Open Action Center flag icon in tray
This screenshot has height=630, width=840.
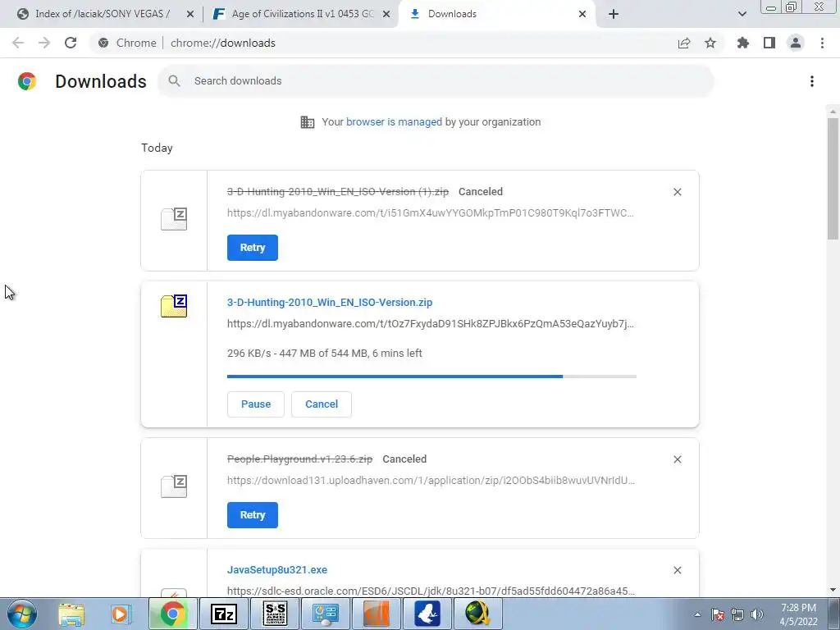[718, 614]
